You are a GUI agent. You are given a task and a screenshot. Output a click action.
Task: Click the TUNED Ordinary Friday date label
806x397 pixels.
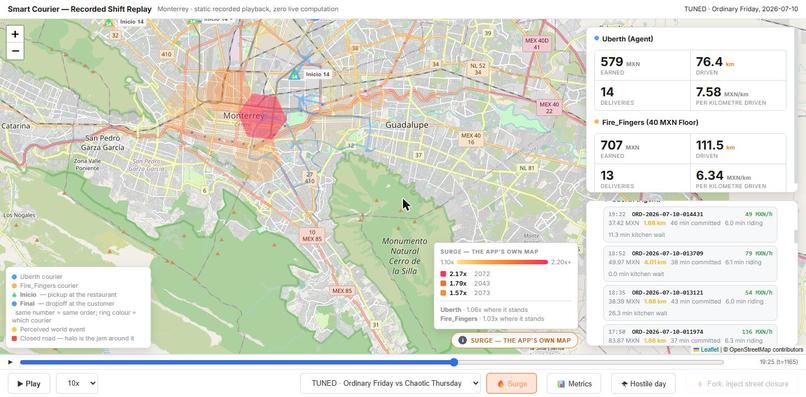[742, 9]
